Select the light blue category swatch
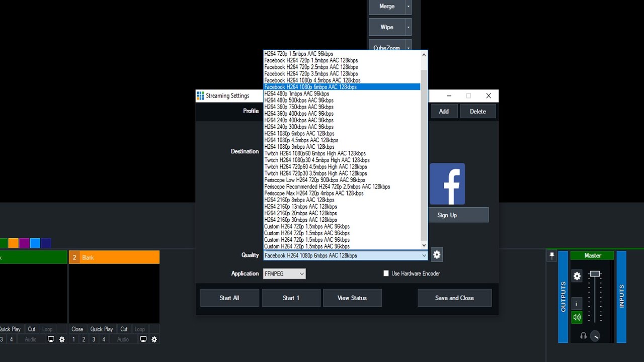Screen dimensions: 644x362 click(35, 243)
